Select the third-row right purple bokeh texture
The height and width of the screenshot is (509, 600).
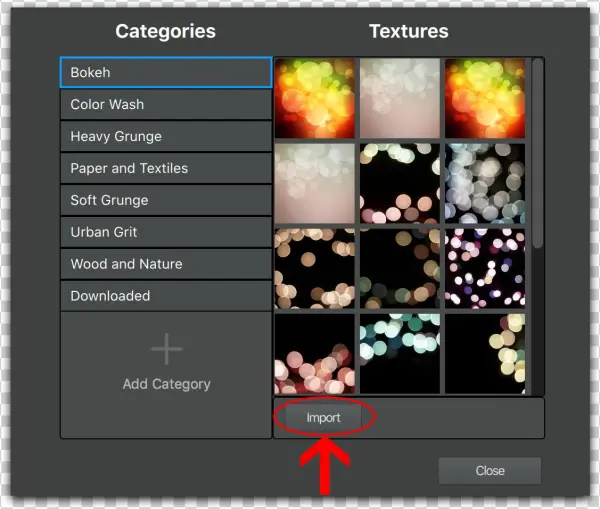click(485, 268)
